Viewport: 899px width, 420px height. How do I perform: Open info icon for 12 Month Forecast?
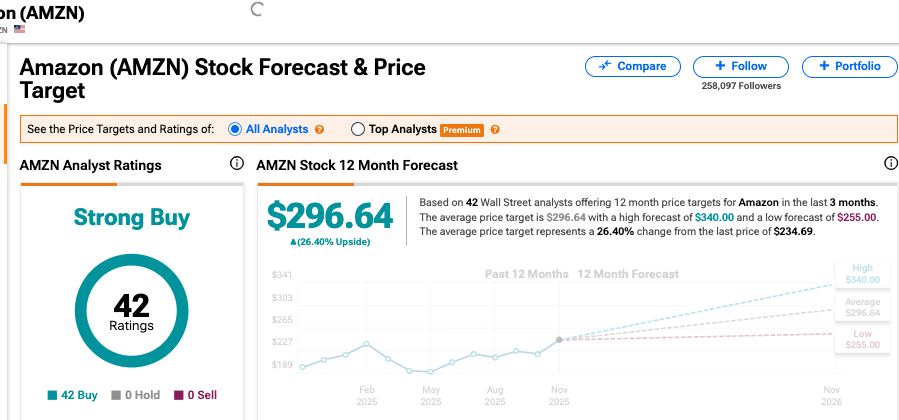[890, 164]
